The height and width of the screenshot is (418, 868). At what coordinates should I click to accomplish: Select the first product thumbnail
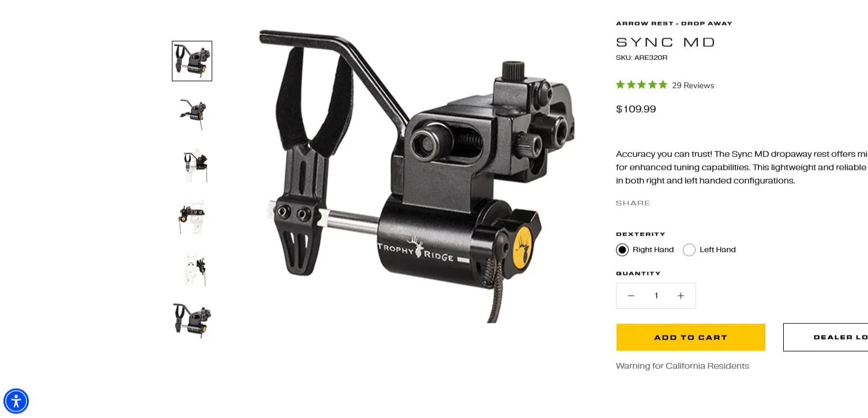pos(192,61)
